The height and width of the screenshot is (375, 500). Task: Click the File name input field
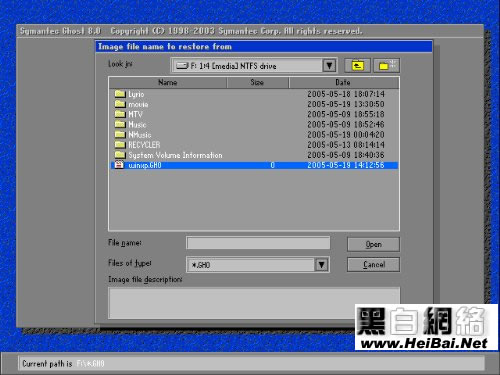[x=258, y=243]
